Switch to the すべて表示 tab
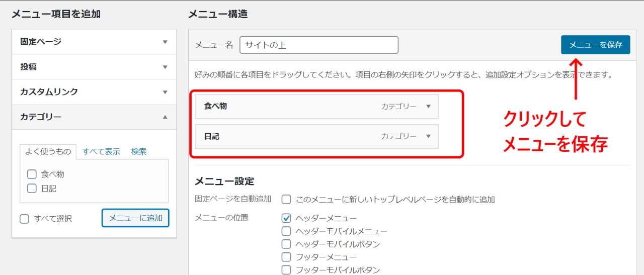 click(x=101, y=151)
